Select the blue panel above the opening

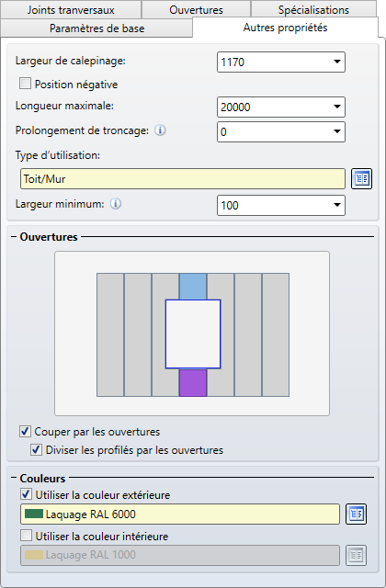[x=193, y=287]
